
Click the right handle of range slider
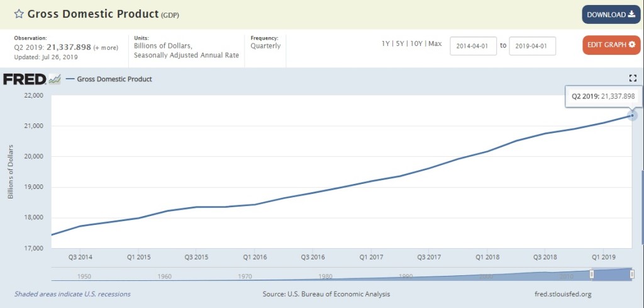[x=631, y=273]
